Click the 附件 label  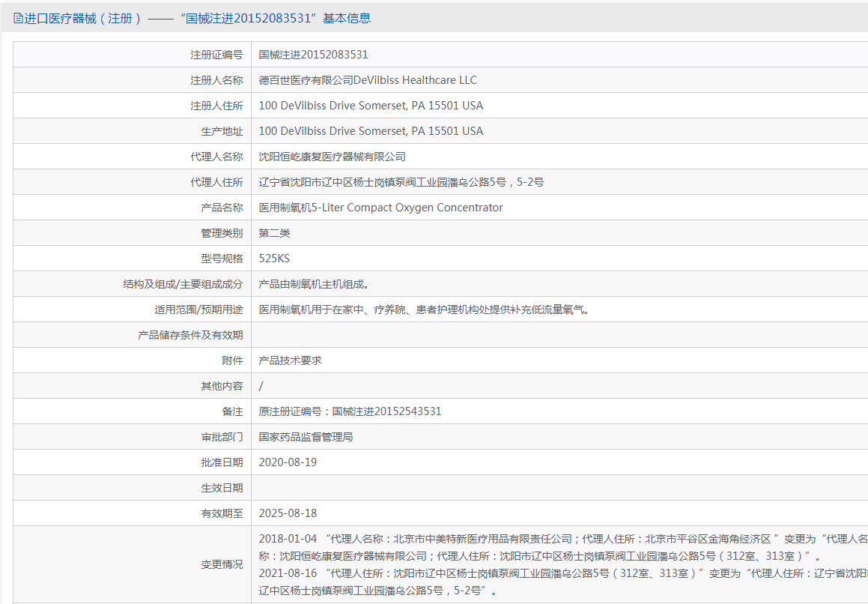pyautogui.click(x=232, y=360)
